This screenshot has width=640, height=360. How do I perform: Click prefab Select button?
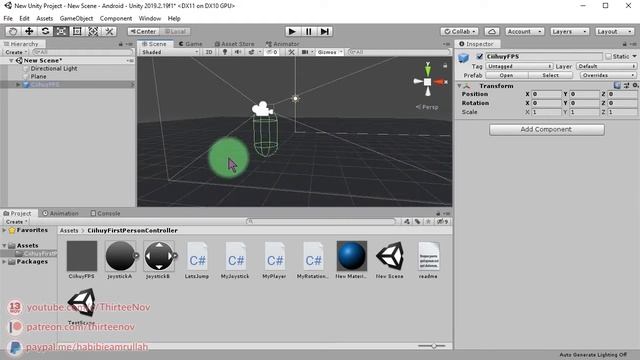tap(550, 76)
